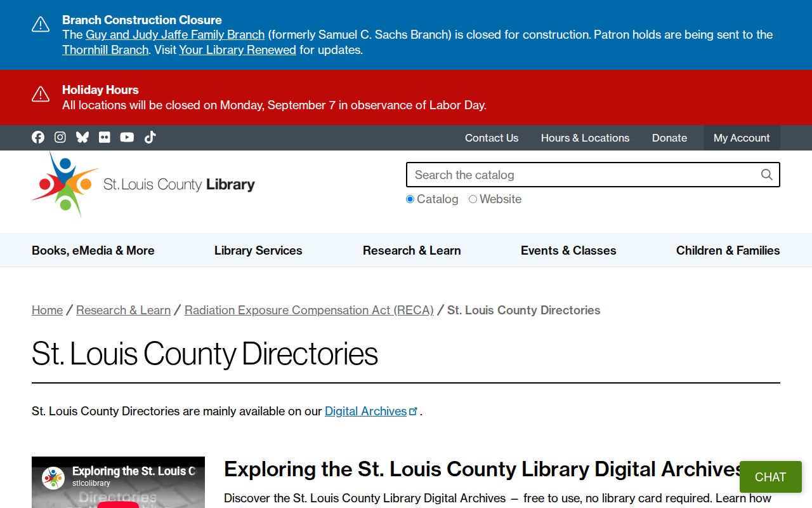Screen dimensions: 812x508
Task: Click the St. Louis County Directories heading
Action: point(205,354)
